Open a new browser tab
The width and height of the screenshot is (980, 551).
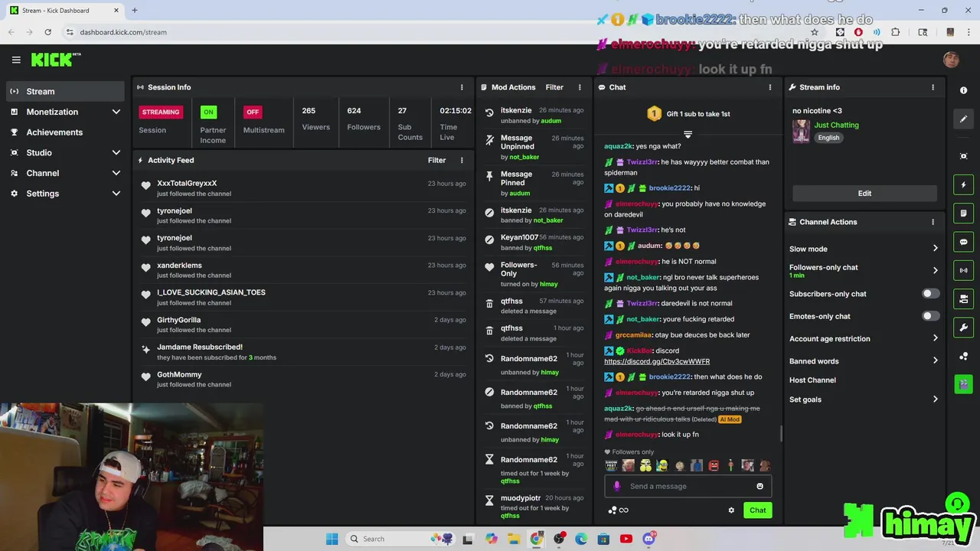coord(135,11)
